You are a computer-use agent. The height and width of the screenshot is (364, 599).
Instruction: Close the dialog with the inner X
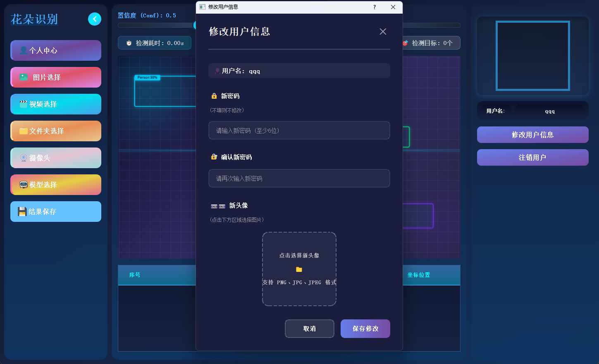click(383, 31)
